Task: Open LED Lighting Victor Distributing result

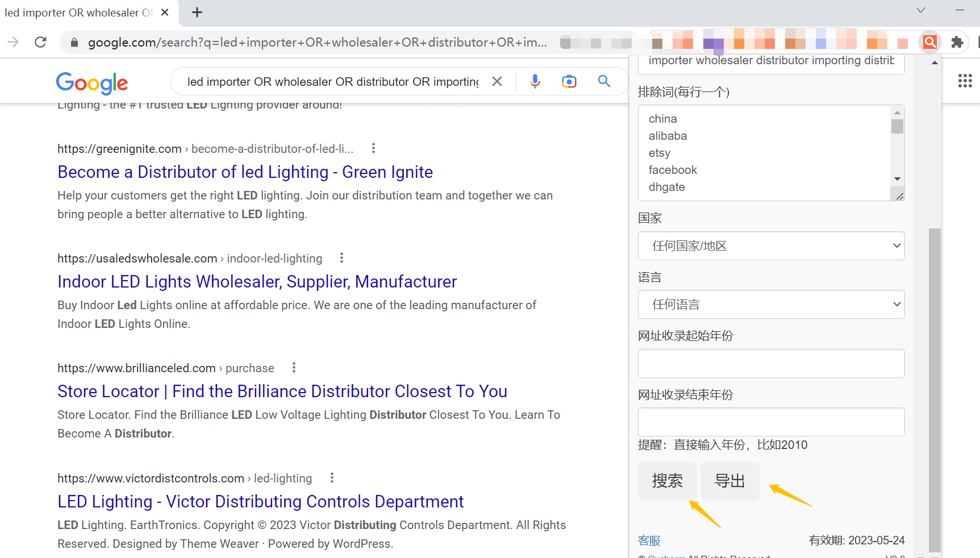Action: pyautogui.click(x=260, y=502)
